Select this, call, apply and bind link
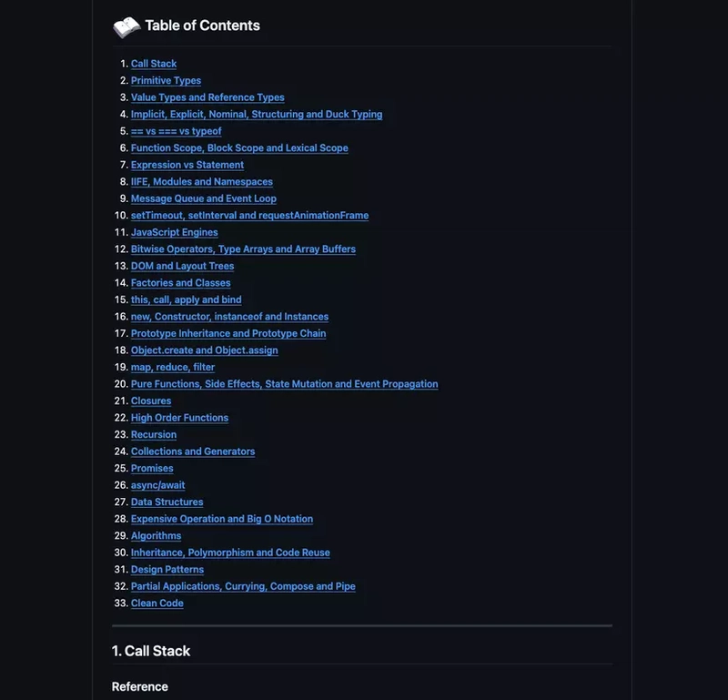Screen dimensions: 728x700 click(x=187, y=299)
